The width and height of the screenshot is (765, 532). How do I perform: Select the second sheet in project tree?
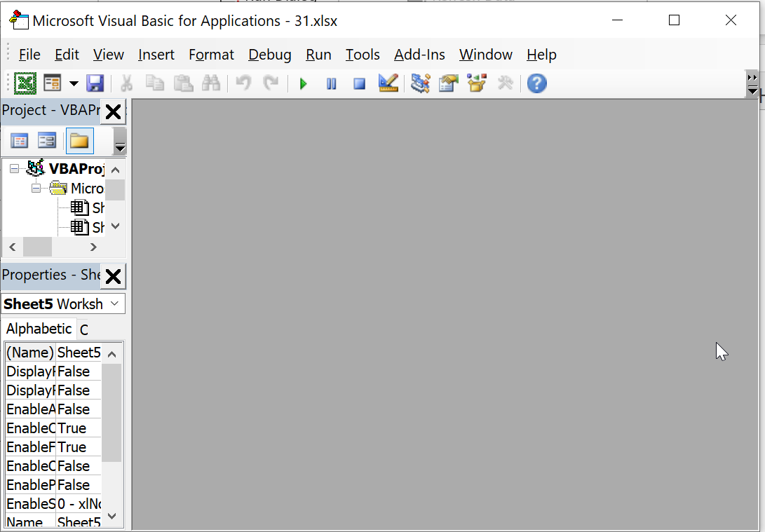pos(98,227)
